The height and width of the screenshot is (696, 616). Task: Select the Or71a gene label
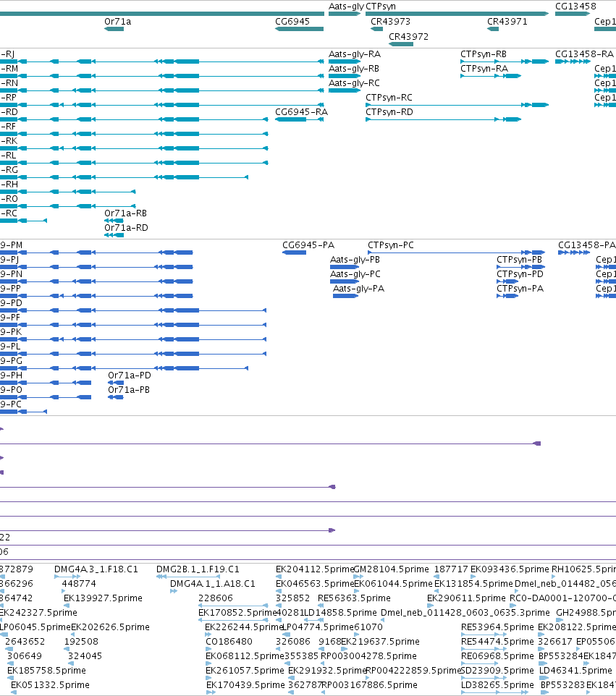click(118, 22)
